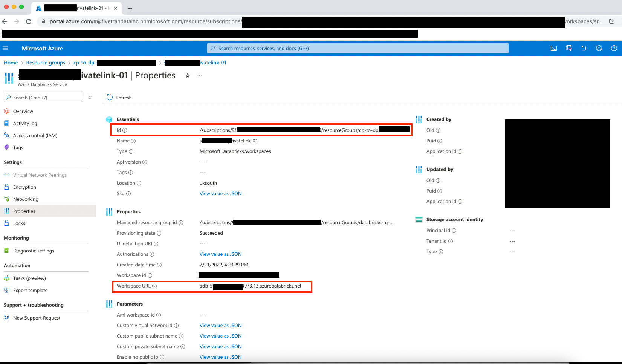Open a new browser tab
This screenshot has height=364, width=622.
click(130, 8)
